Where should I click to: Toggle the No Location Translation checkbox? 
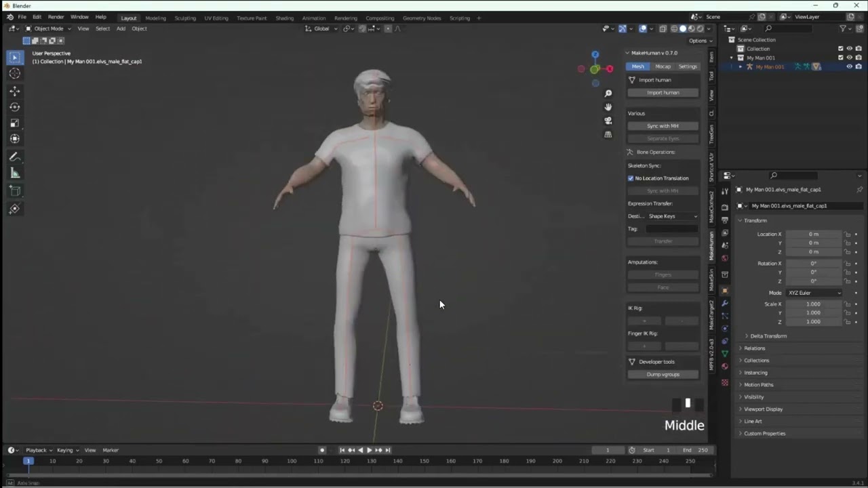click(x=631, y=178)
